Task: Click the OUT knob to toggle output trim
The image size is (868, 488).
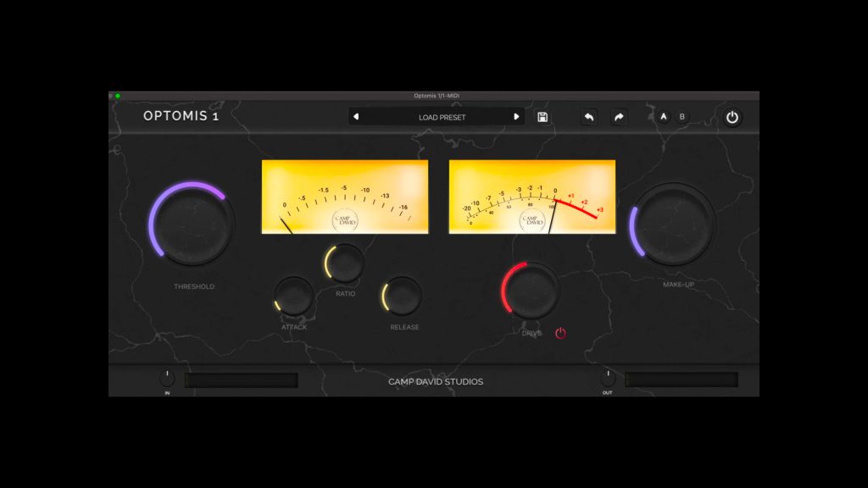Action: pyautogui.click(x=608, y=379)
